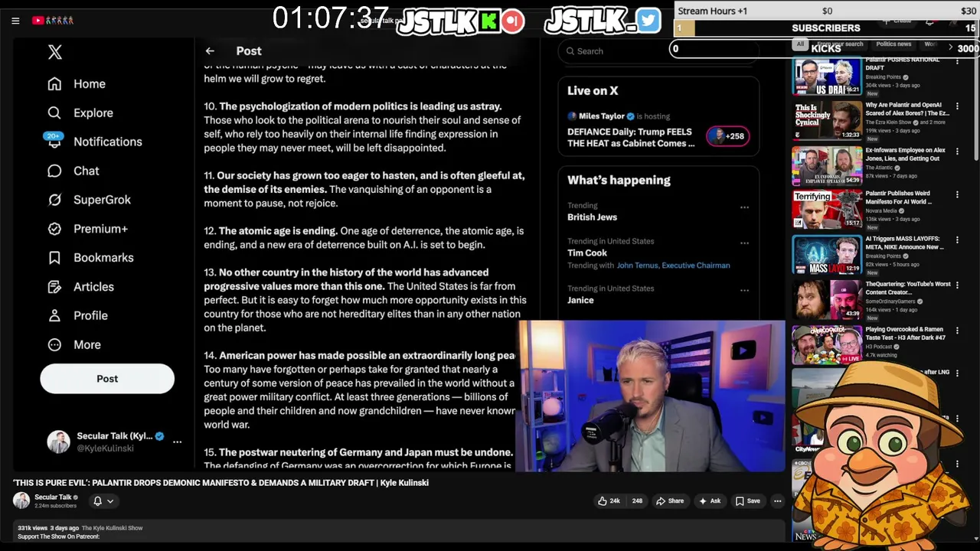Open Miles Taylor's live DEFIANCE Daily broadcast
This screenshot has height=551, width=980.
pos(631,137)
